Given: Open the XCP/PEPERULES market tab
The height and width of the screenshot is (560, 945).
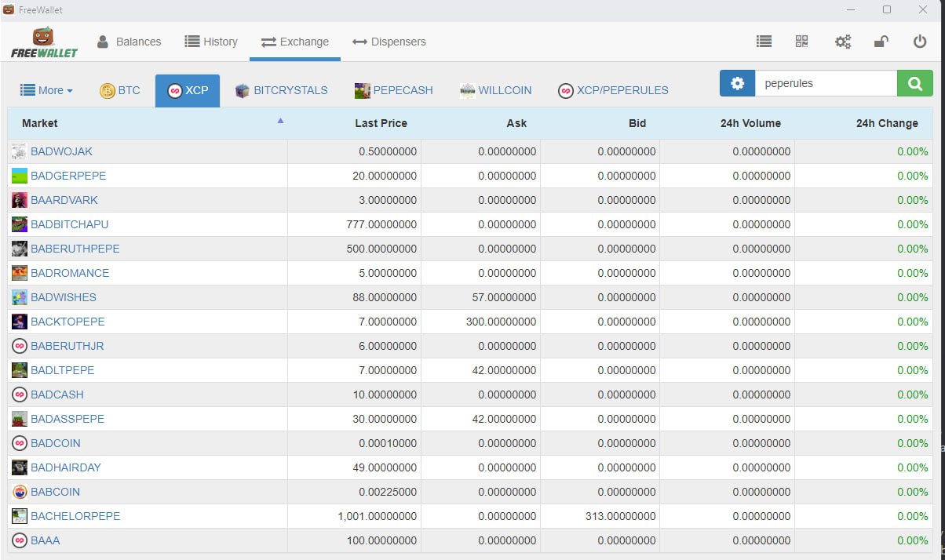Looking at the screenshot, I should (613, 90).
